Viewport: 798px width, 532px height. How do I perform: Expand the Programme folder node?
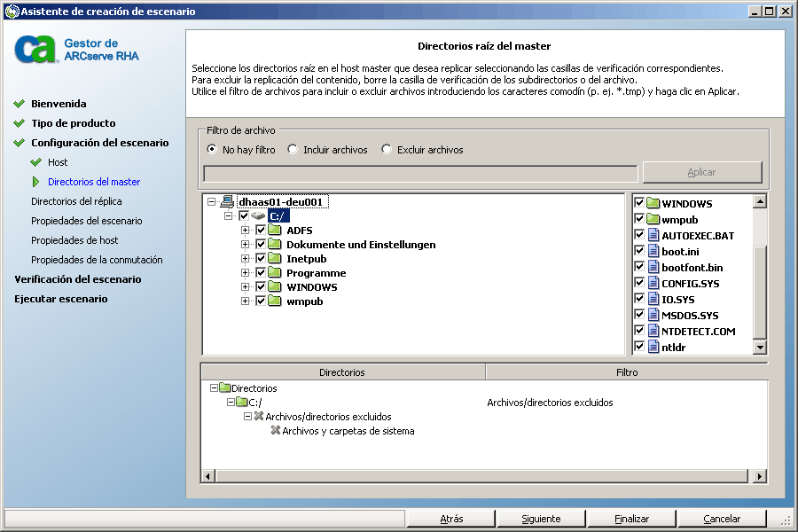click(x=245, y=273)
